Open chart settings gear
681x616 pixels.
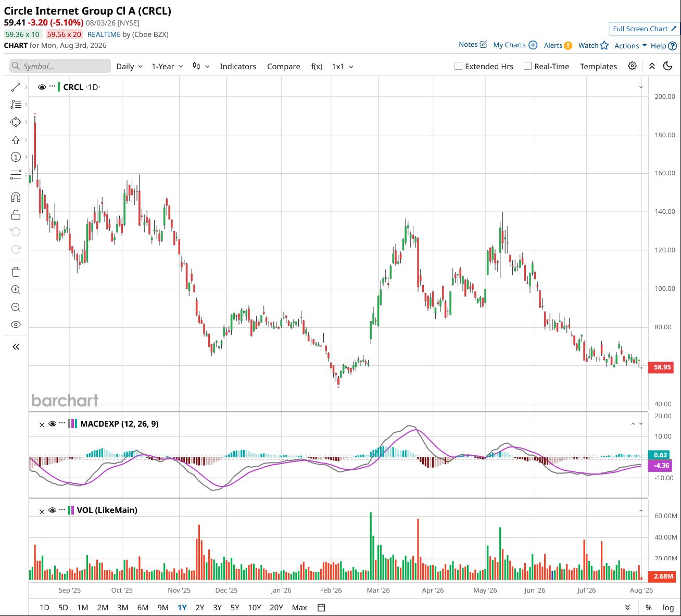pos(632,66)
